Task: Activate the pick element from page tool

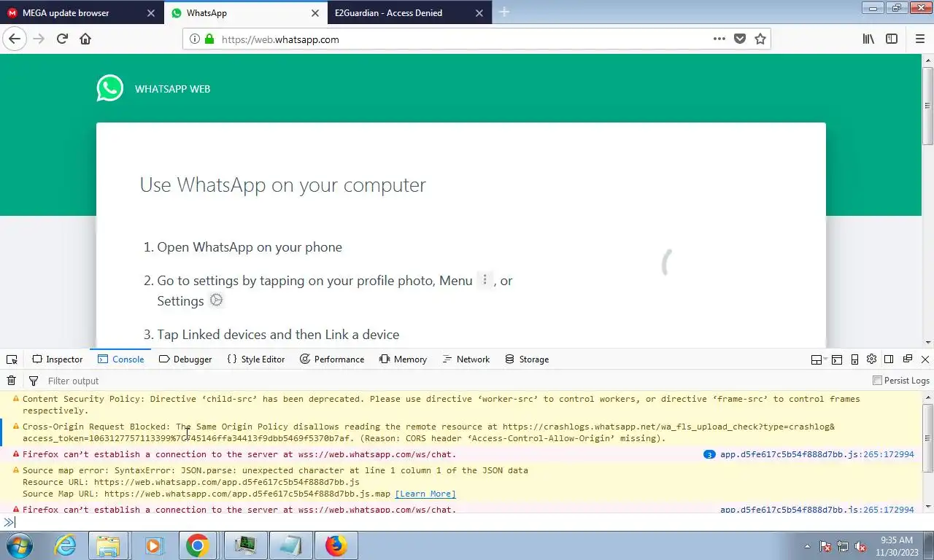Action: pos(12,359)
